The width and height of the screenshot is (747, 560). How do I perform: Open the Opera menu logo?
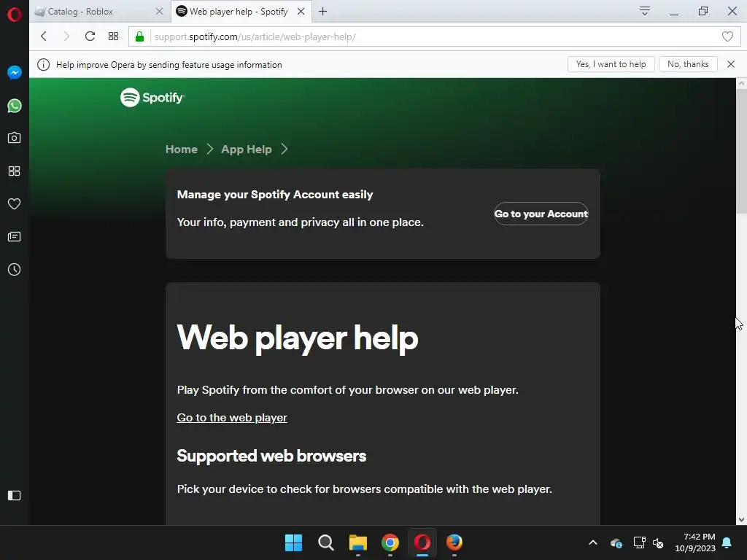[15, 15]
